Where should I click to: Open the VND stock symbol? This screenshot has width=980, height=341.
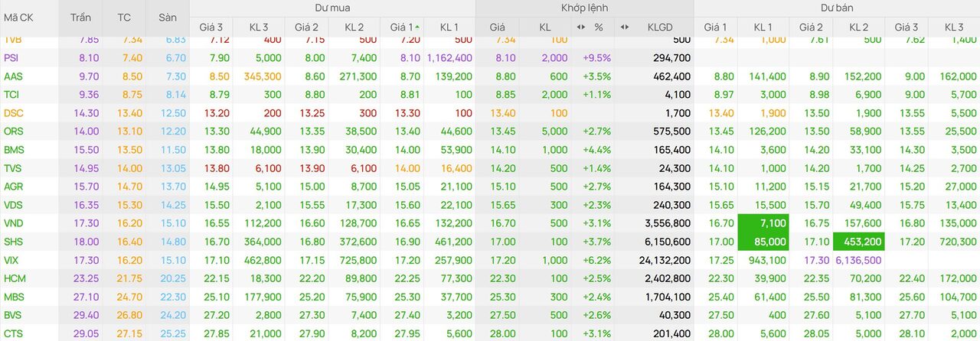tap(13, 223)
